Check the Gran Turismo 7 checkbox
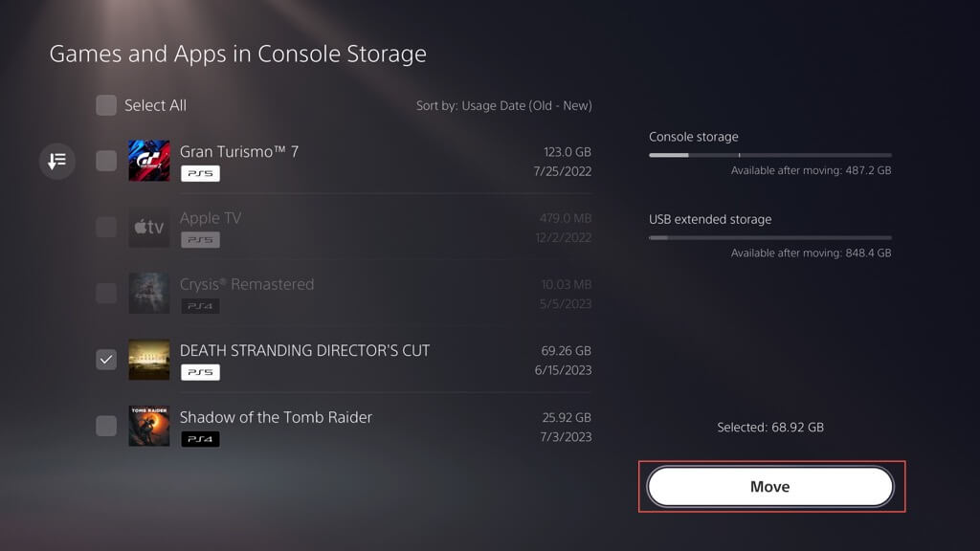 click(x=106, y=161)
